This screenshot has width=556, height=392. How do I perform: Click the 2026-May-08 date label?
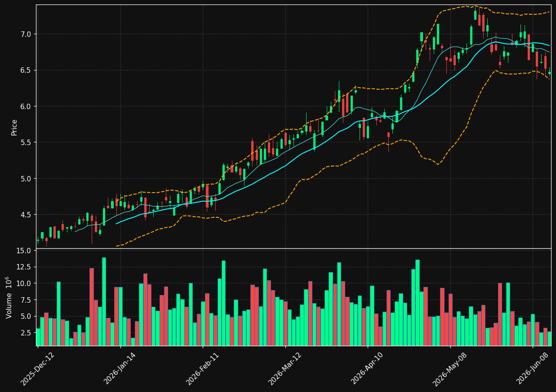click(449, 369)
